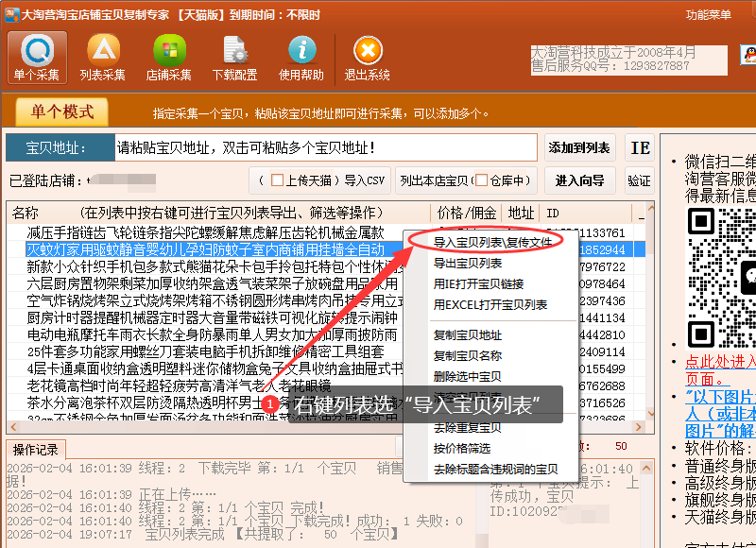The width and height of the screenshot is (756, 548).
Task: Toggle the 上传天猫 checkbox
Action: click(x=277, y=180)
